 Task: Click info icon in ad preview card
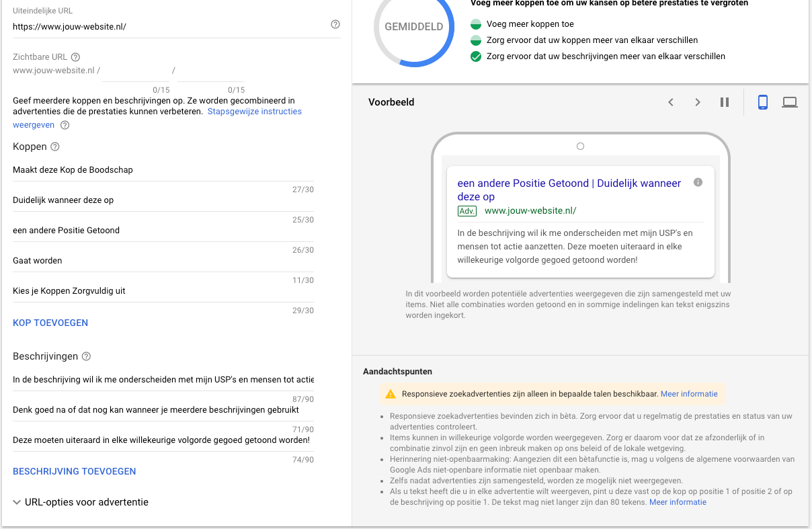(x=698, y=182)
